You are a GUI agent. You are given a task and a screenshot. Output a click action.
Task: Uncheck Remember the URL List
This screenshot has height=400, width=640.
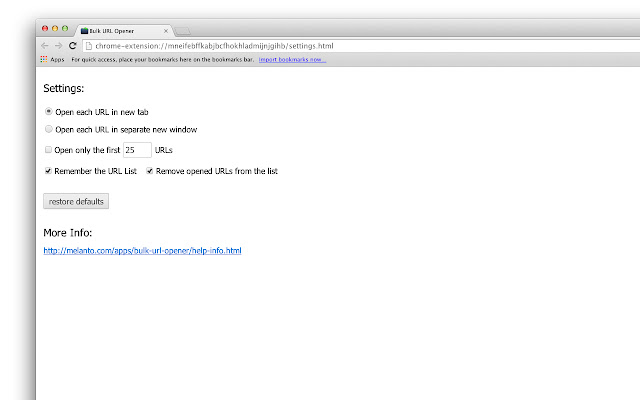(x=48, y=171)
